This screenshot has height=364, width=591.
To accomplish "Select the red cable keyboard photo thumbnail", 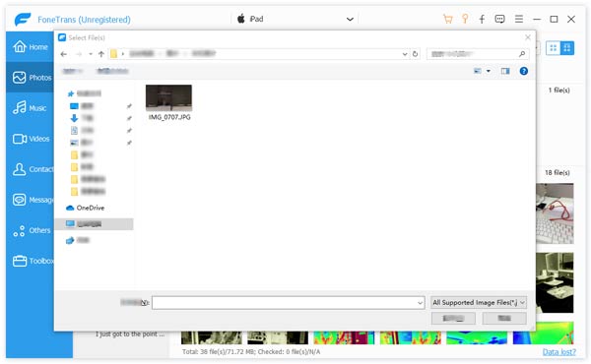I will (x=555, y=213).
